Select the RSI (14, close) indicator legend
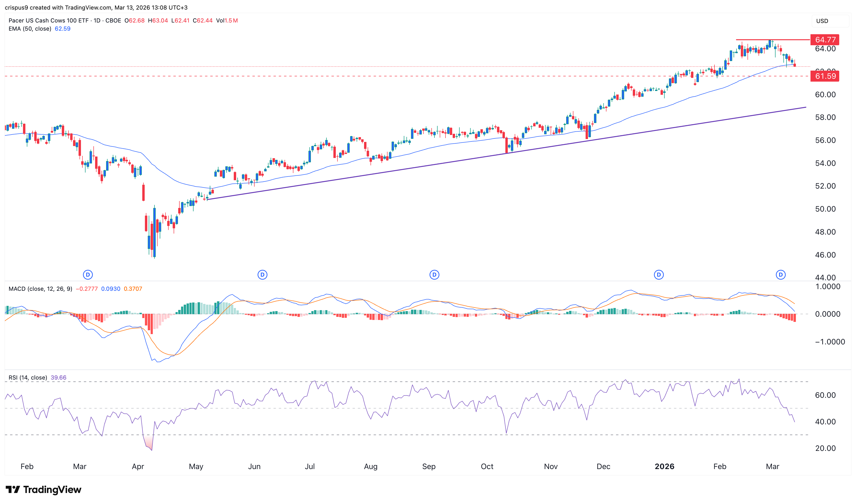 28,377
